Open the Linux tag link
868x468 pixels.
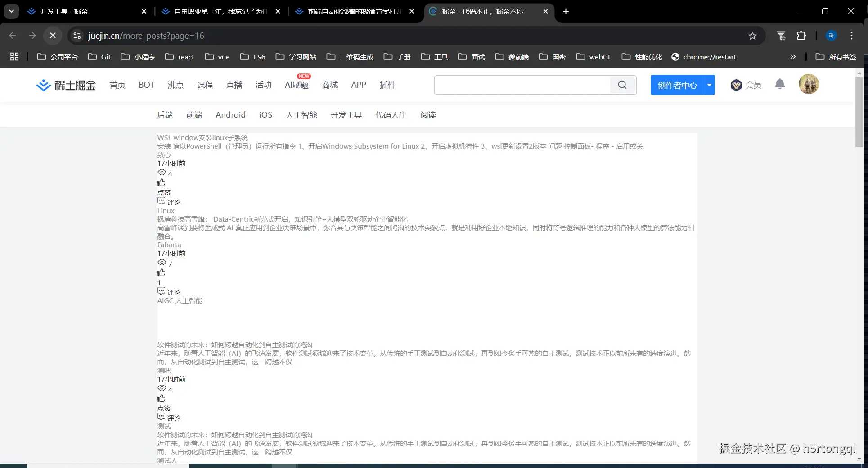[x=165, y=210]
